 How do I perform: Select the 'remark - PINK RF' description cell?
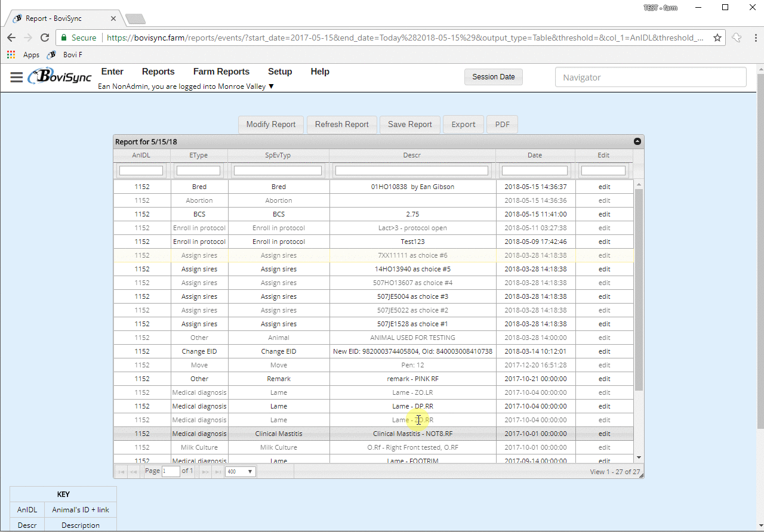click(x=412, y=379)
